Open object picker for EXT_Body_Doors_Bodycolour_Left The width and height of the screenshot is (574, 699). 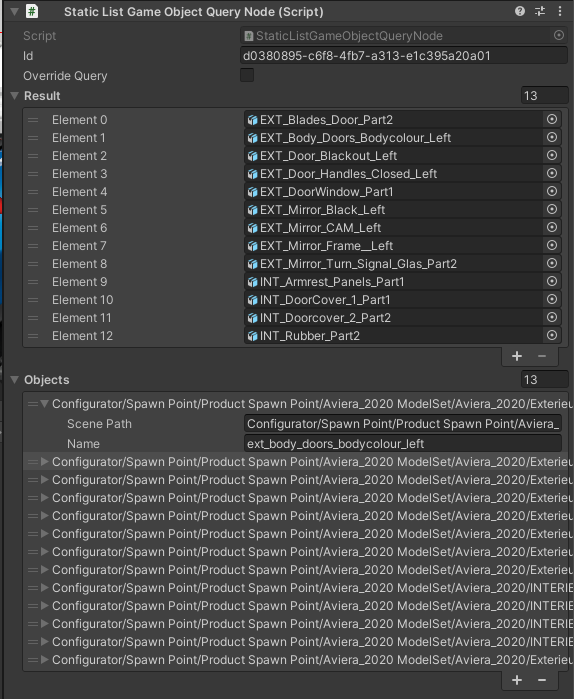click(x=552, y=137)
